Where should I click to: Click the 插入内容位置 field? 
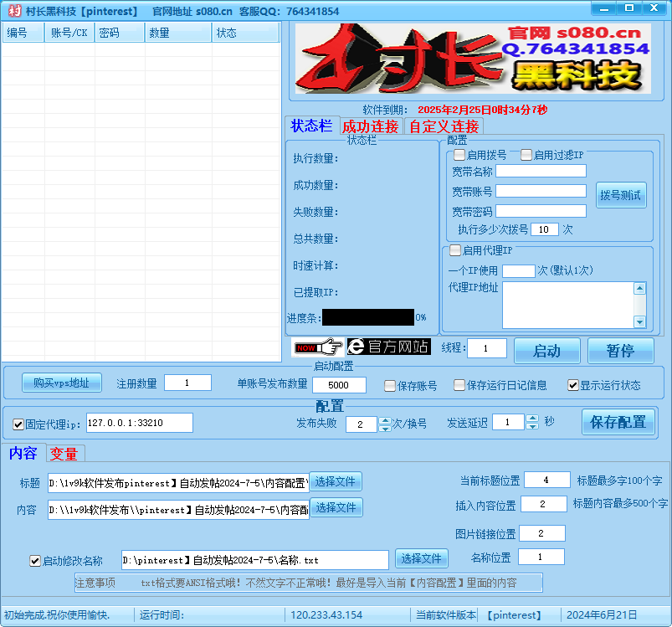coord(544,504)
